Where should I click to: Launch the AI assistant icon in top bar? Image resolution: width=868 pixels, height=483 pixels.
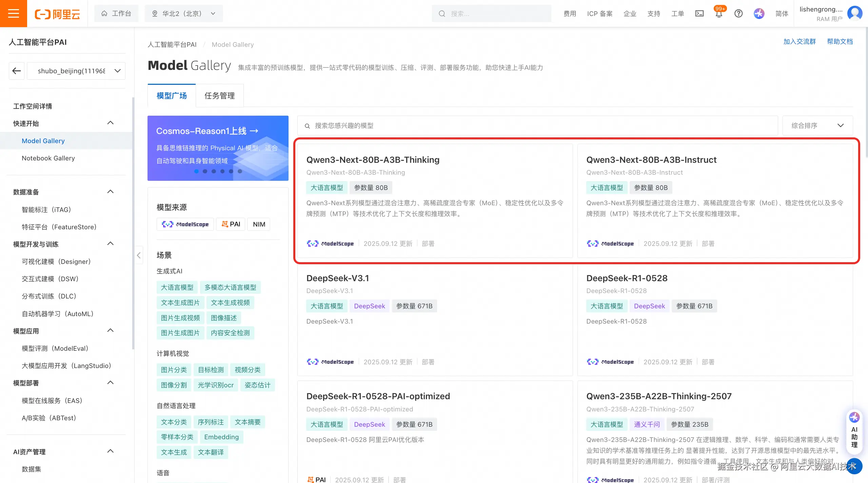(759, 14)
